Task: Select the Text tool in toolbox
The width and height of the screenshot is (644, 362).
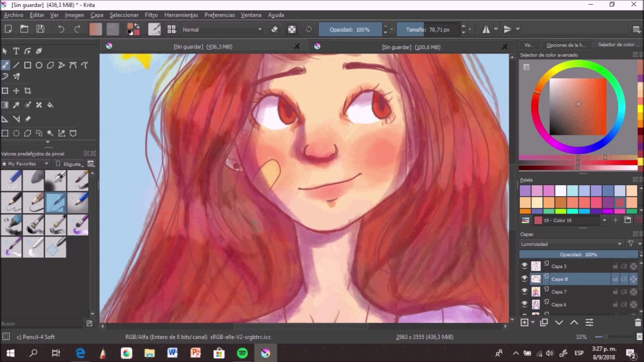Action: [16, 51]
